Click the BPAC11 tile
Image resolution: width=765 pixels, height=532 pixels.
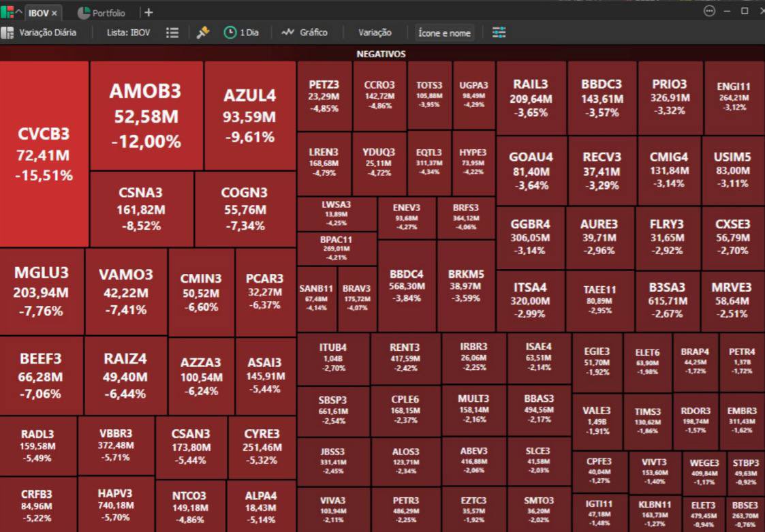(336, 249)
